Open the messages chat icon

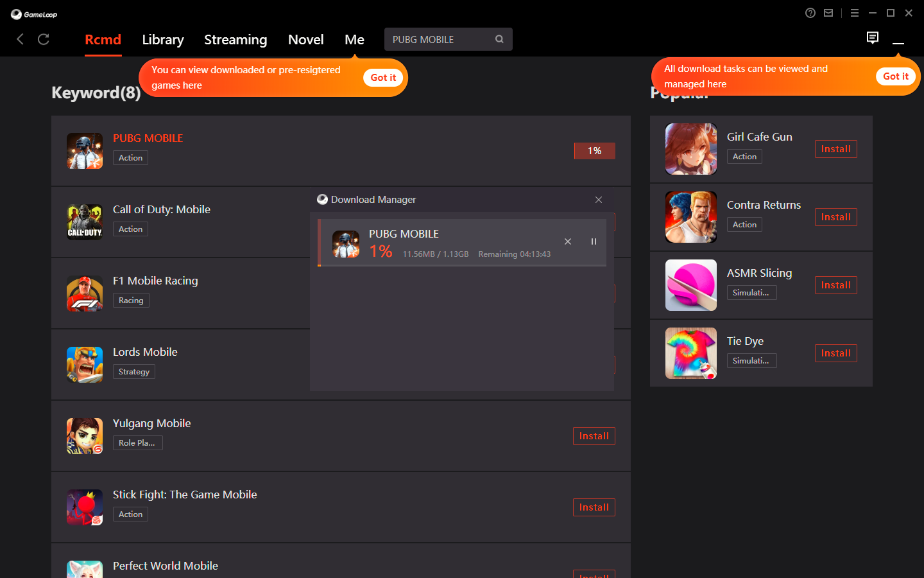coord(873,38)
